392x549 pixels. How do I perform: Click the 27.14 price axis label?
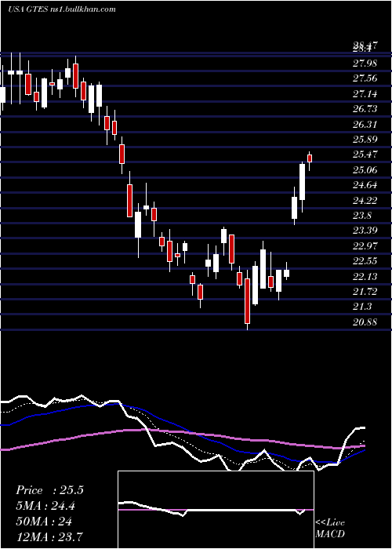(365, 94)
